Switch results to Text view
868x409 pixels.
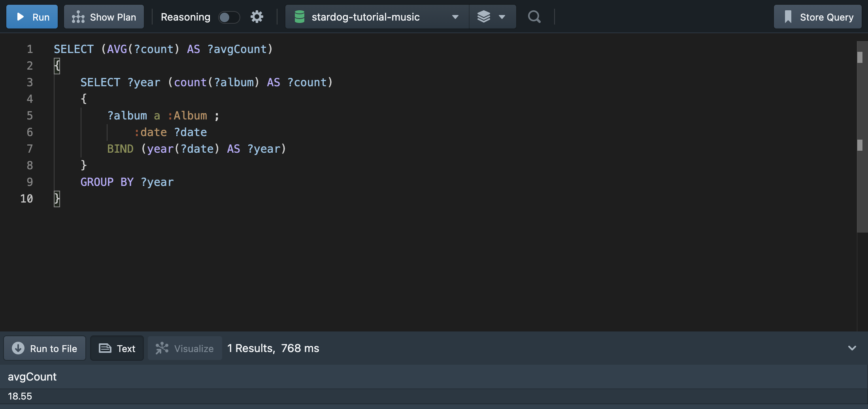(x=117, y=348)
